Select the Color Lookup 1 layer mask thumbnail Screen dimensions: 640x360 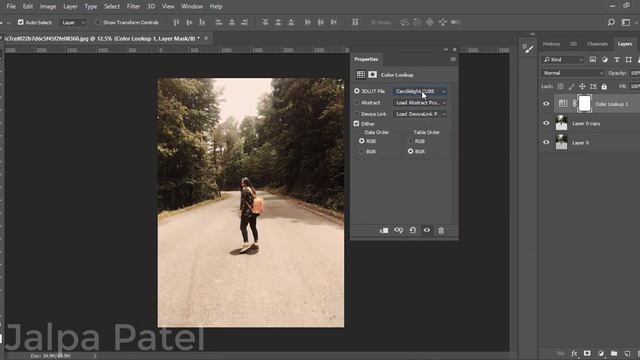click(x=584, y=104)
